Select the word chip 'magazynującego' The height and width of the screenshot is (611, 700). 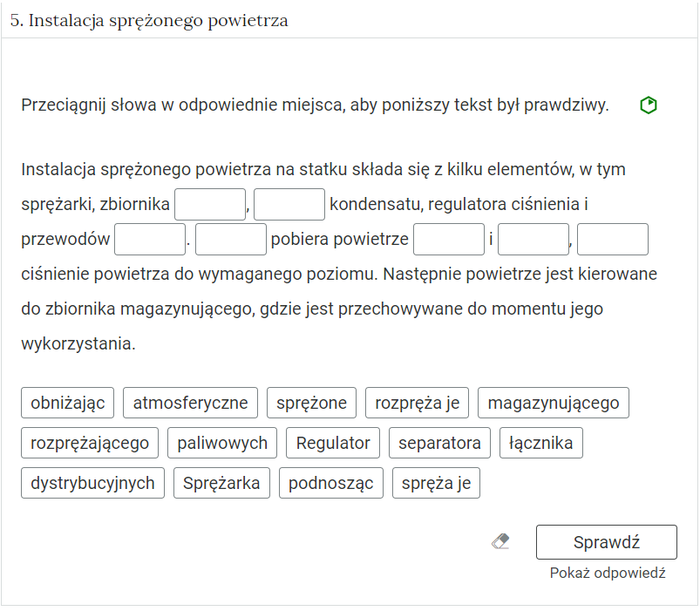[553, 403]
